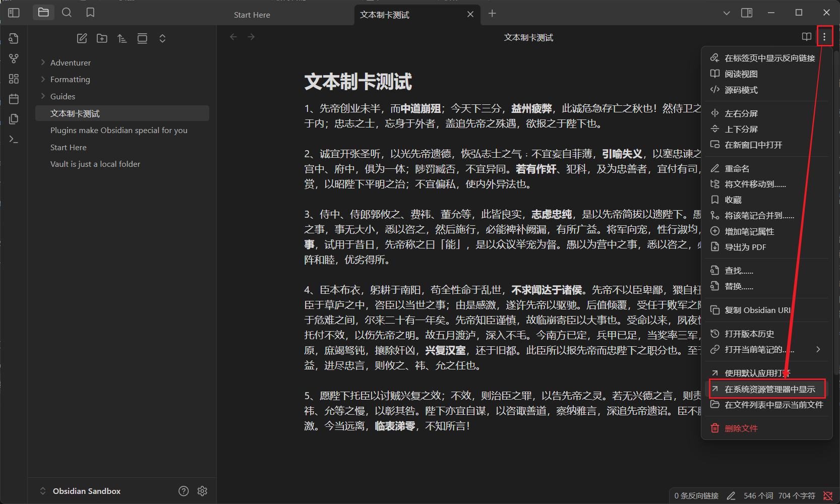Open the settings gear icon
This screenshot has width=840, height=504.
(x=202, y=491)
